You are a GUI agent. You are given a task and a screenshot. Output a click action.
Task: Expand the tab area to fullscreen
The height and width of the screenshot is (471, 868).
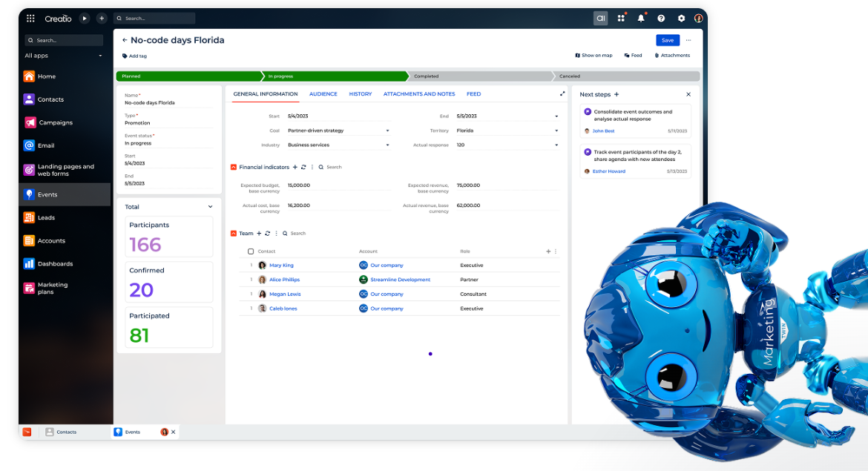[x=562, y=94]
